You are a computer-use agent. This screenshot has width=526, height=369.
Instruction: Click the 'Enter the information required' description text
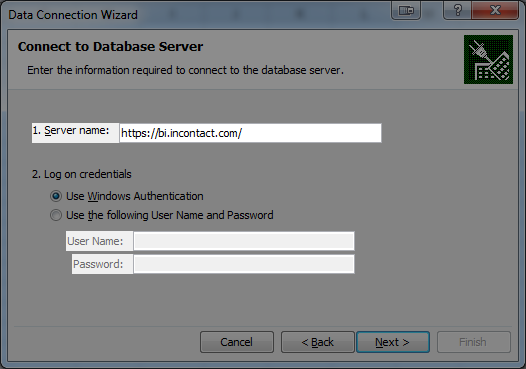(x=185, y=70)
